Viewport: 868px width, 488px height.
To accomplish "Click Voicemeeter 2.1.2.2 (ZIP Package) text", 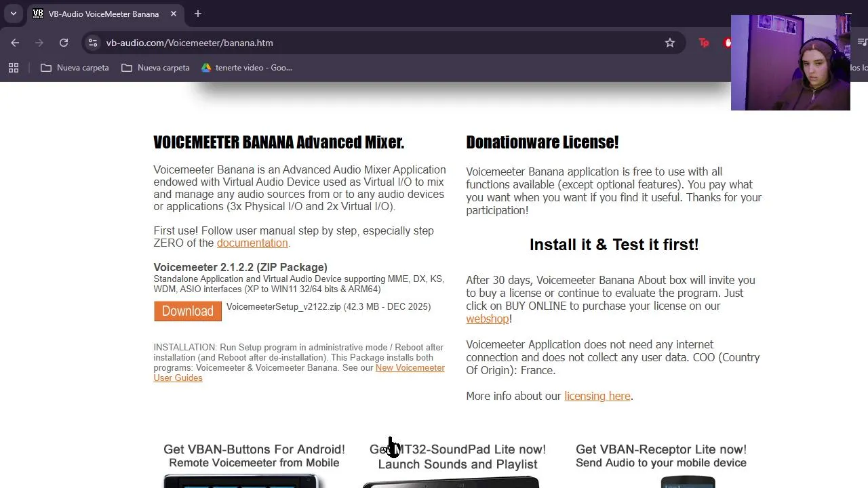I will click(240, 267).
